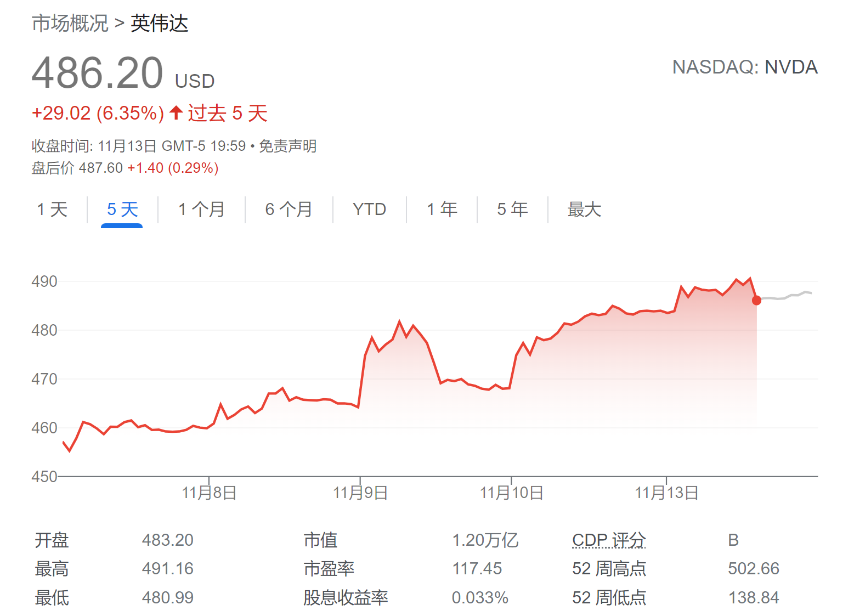The width and height of the screenshot is (854, 616).
Task: Open the 免责声明 disclaimer link
Action: coord(287,146)
